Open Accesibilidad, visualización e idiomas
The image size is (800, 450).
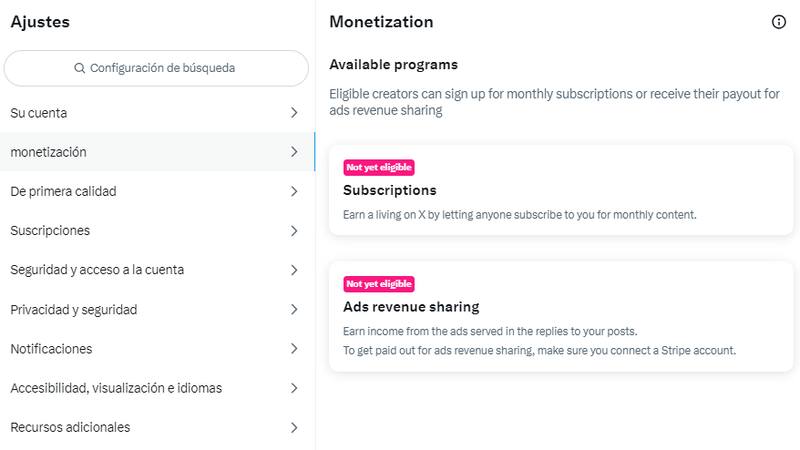116,388
